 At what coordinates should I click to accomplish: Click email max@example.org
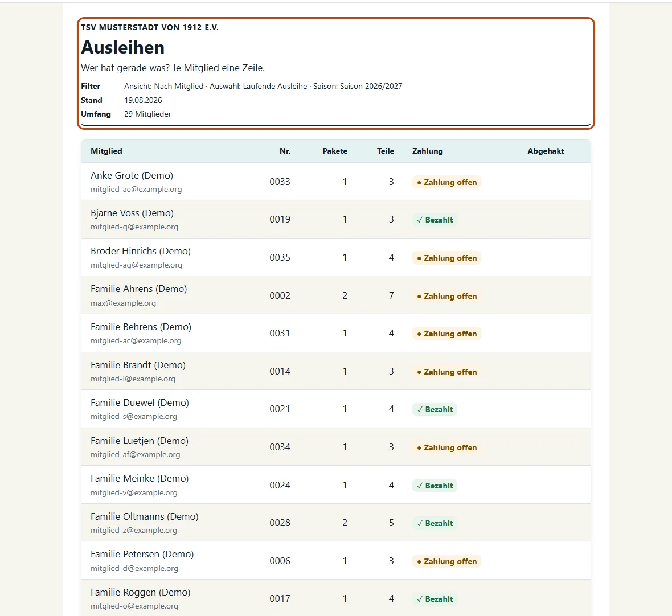(123, 303)
